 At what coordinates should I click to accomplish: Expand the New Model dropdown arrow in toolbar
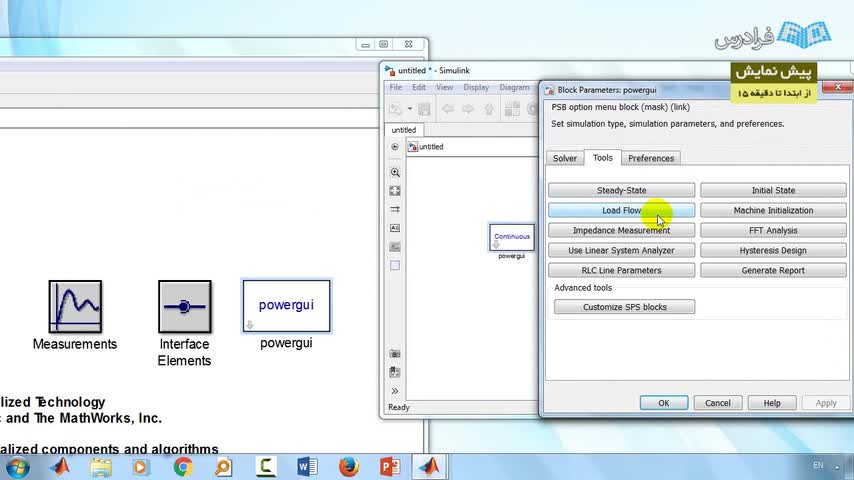[410, 109]
